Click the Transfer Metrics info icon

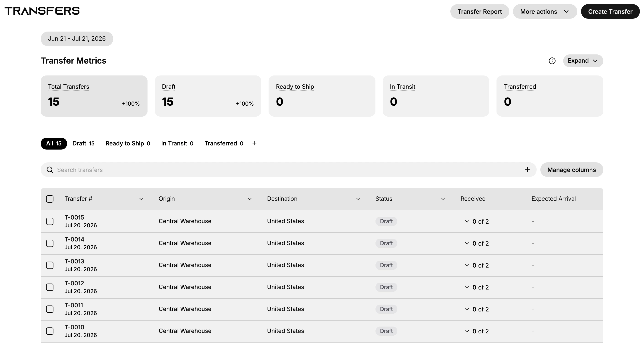552,61
